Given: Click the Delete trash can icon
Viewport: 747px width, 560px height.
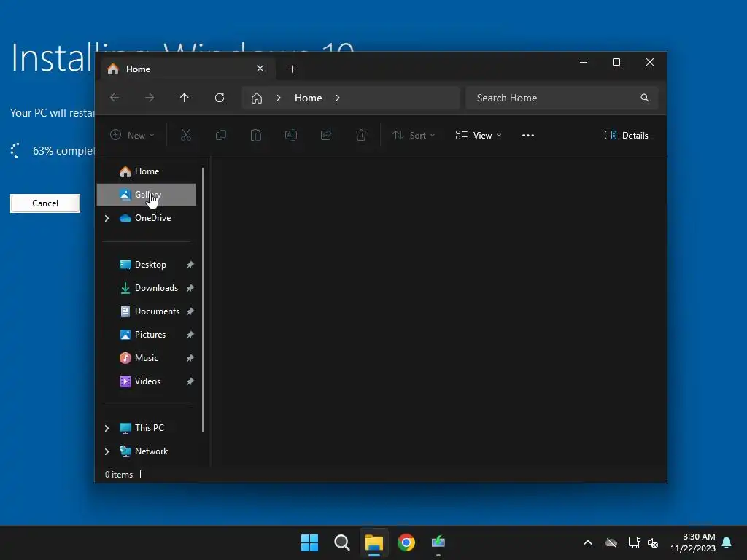Looking at the screenshot, I should point(361,135).
